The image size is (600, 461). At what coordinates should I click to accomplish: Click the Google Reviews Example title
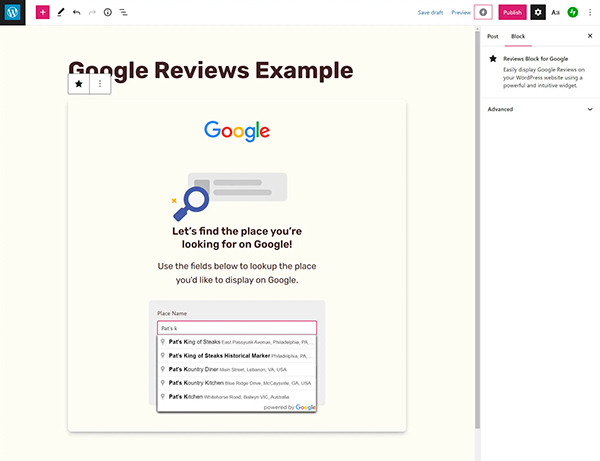point(210,70)
